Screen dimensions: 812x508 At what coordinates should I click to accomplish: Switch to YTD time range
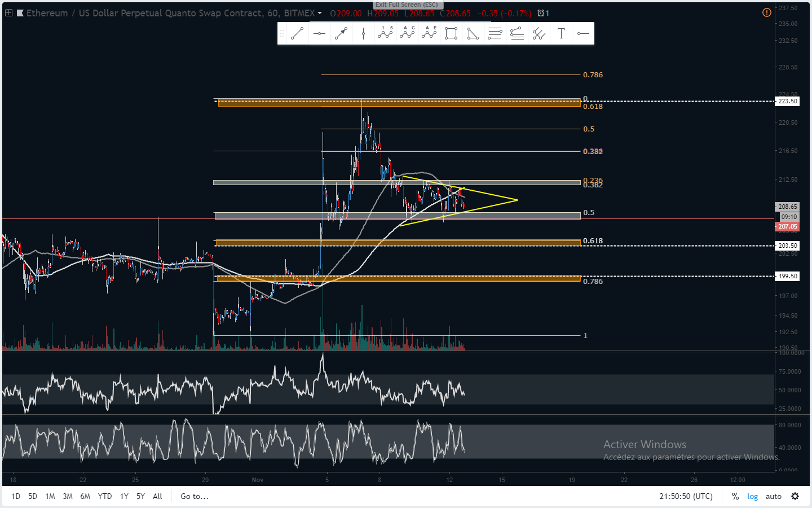tap(104, 496)
